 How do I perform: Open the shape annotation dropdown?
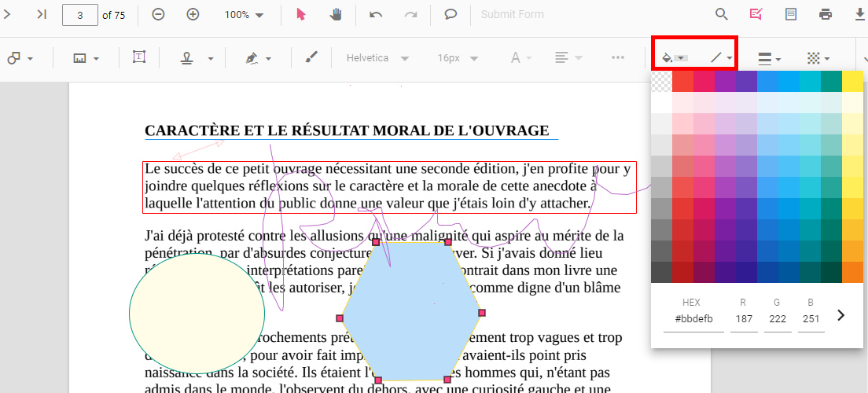[21, 57]
